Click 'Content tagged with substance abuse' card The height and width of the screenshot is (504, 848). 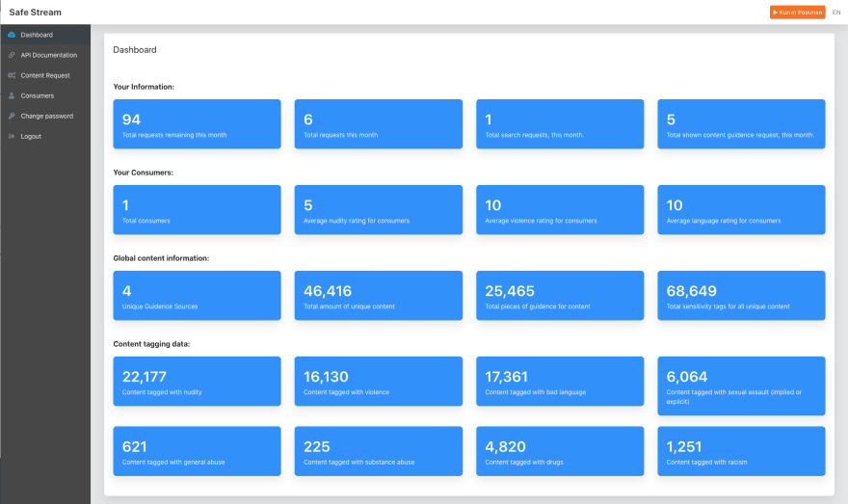pos(379,451)
